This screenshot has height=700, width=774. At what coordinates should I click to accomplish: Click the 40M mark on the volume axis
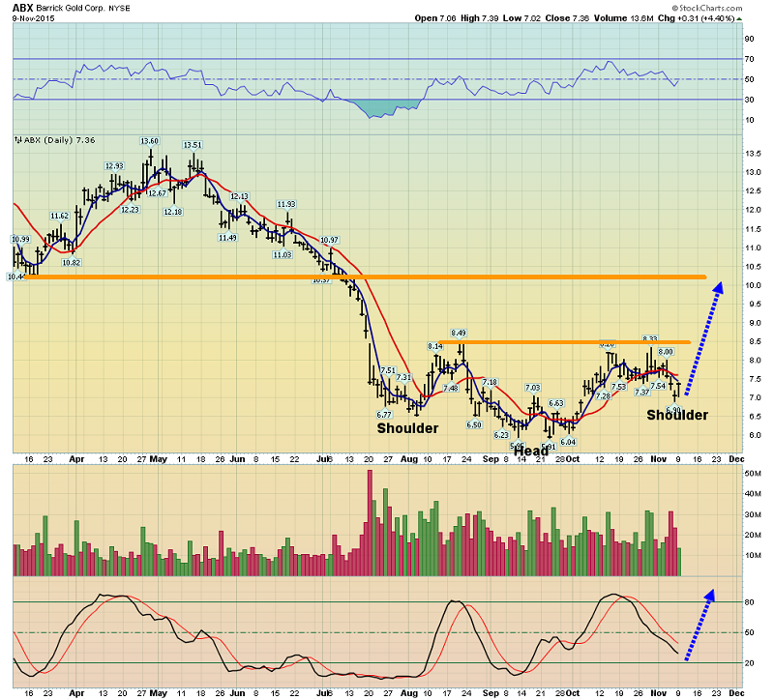click(x=753, y=494)
